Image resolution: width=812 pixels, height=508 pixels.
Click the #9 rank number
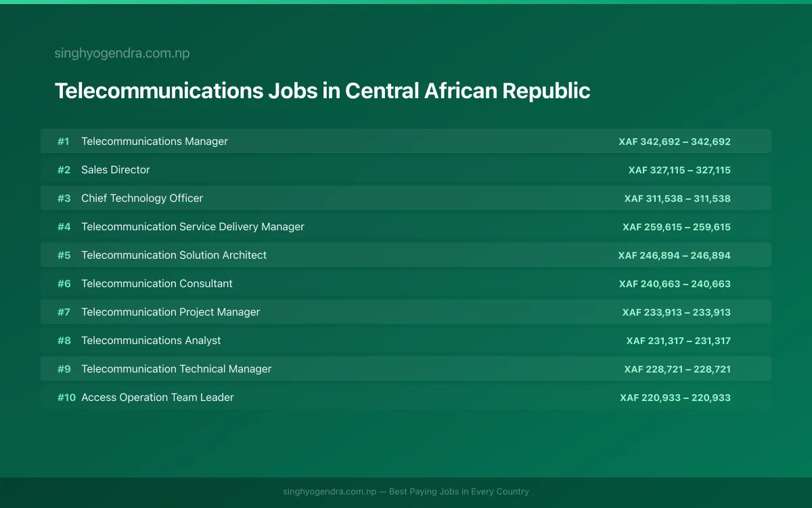[64, 369]
